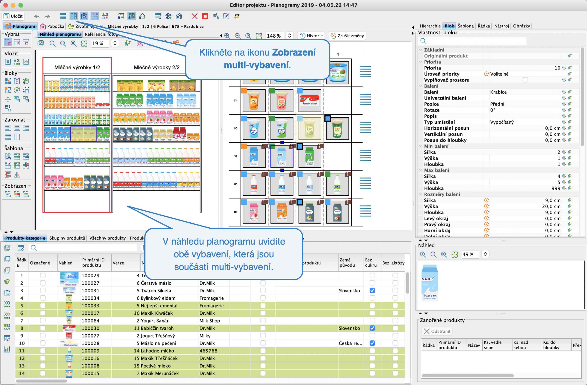Select the rectangle selection tool under Vybrat

pyautogui.click(x=8, y=42)
